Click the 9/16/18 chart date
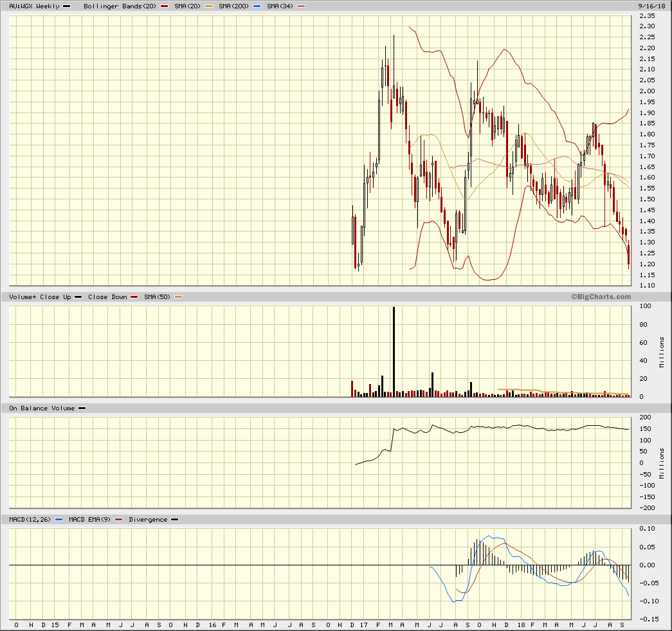The width and height of the screenshot is (672, 631). point(651,6)
